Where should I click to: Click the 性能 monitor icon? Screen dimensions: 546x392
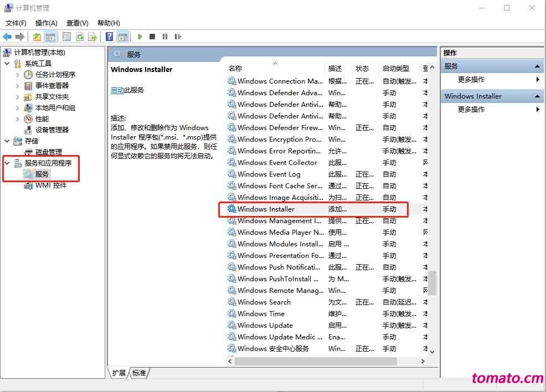(28, 119)
